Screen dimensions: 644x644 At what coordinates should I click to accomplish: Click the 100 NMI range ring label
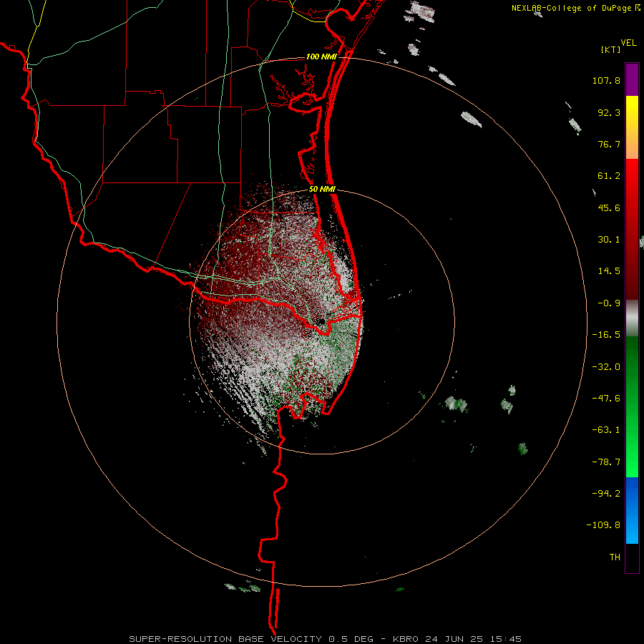pyautogui.click(x=321, y=57)
